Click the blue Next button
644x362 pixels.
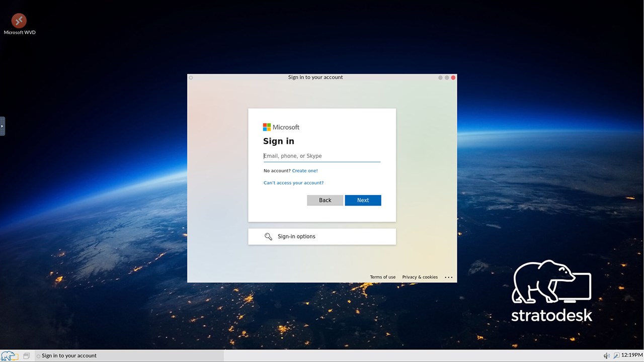click(363, 200)
